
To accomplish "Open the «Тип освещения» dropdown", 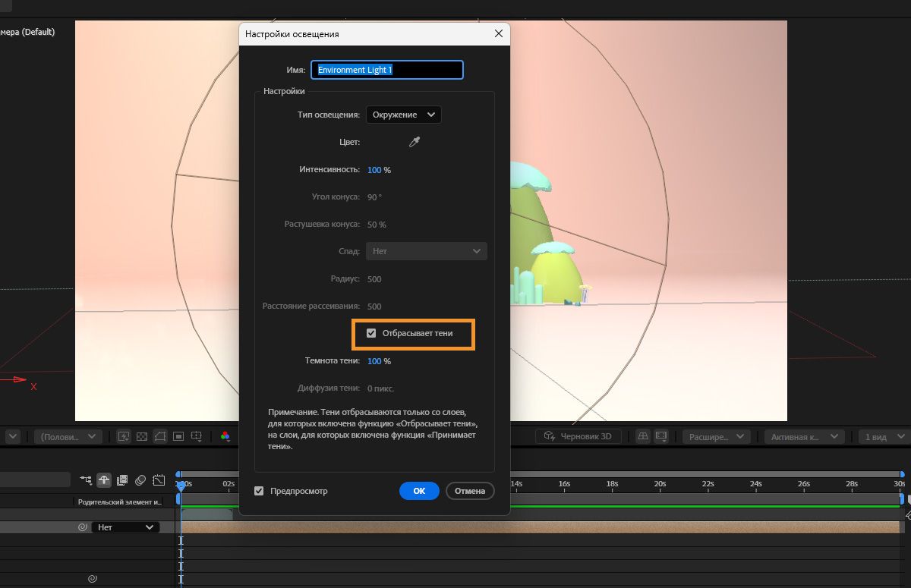I will [x=403, y=115].
